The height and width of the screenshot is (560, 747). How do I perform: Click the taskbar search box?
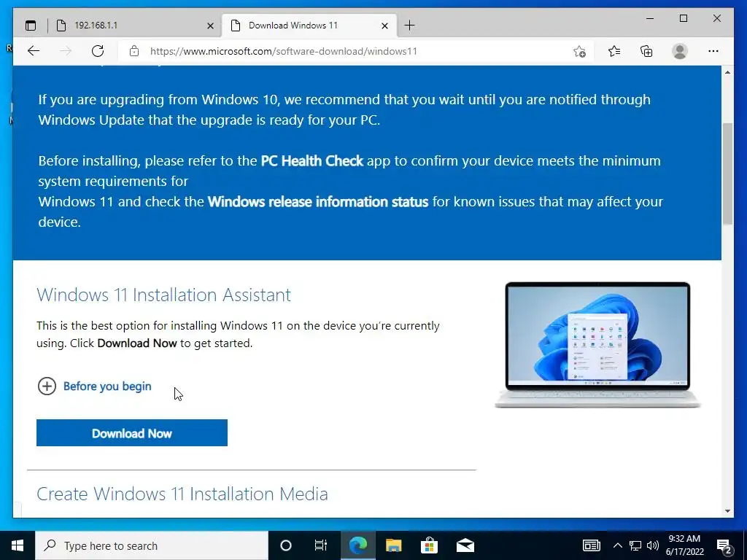152,545
